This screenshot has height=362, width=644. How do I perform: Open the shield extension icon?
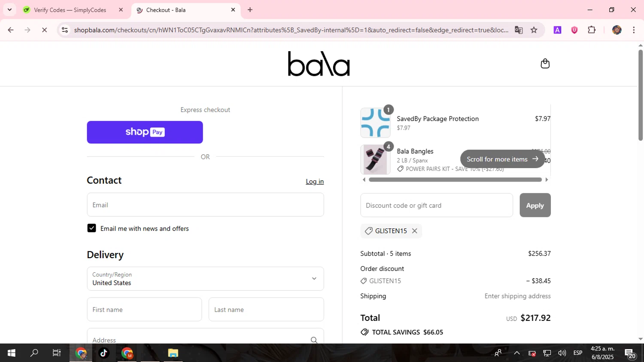pyautogui.click(x=574, y=30)
